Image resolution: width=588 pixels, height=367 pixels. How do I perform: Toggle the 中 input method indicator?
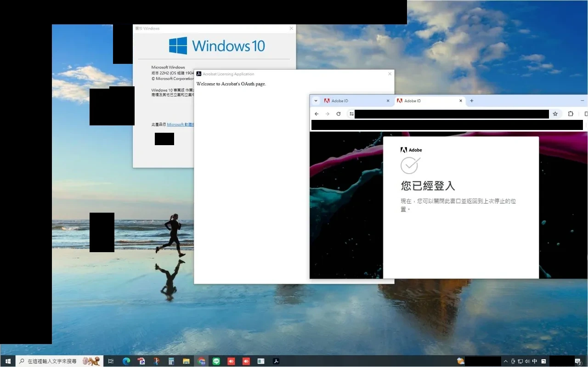(x=535, y=361)
